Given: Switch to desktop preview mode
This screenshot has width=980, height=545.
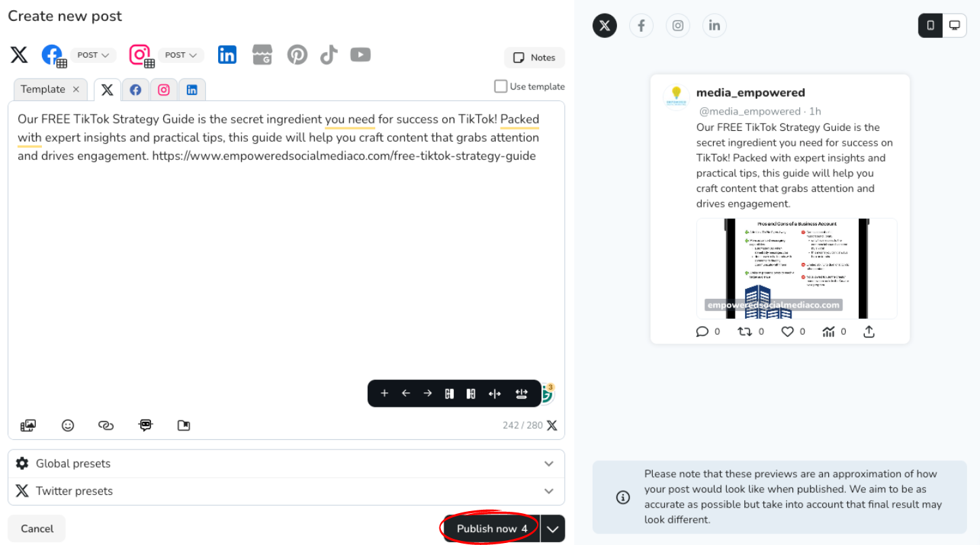Looking at the screenshot, I should tap(955, 26).
